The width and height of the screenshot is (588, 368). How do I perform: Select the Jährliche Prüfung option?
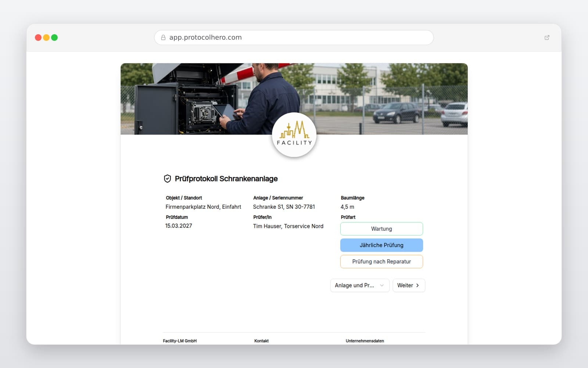(381, 245)
